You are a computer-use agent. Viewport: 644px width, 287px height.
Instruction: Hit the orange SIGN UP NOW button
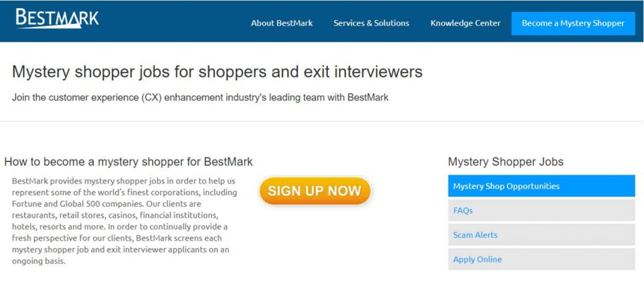[314, 191]
